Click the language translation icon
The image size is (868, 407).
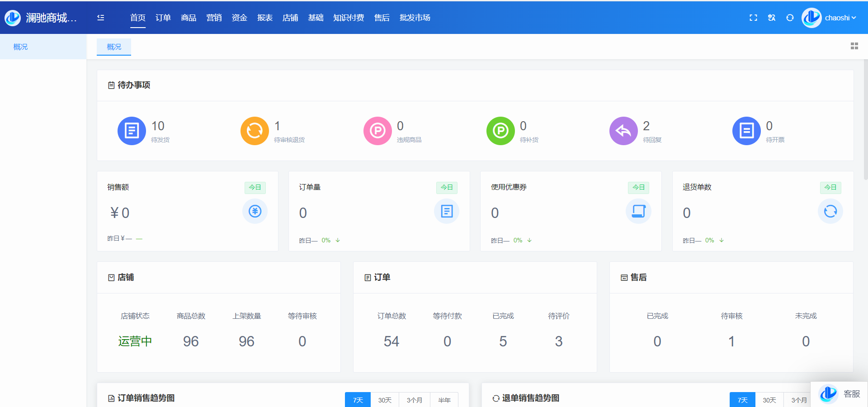(x=772, y=18)
